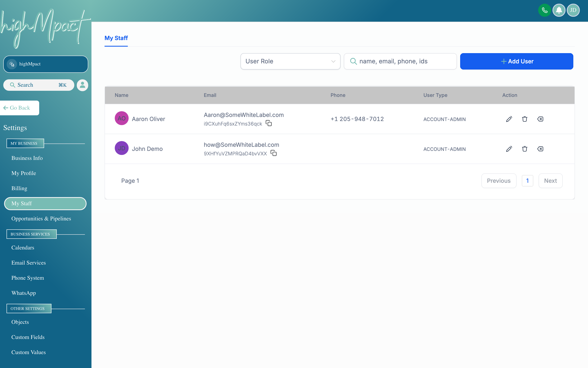Click the sidebar Search box
Screen dimensions: 588x368
click(39, 85)
